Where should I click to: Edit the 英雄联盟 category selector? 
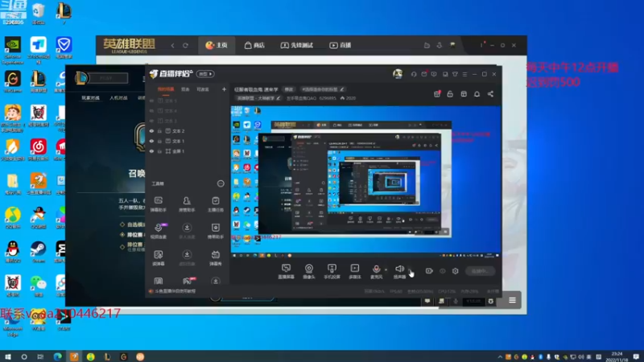258,98
